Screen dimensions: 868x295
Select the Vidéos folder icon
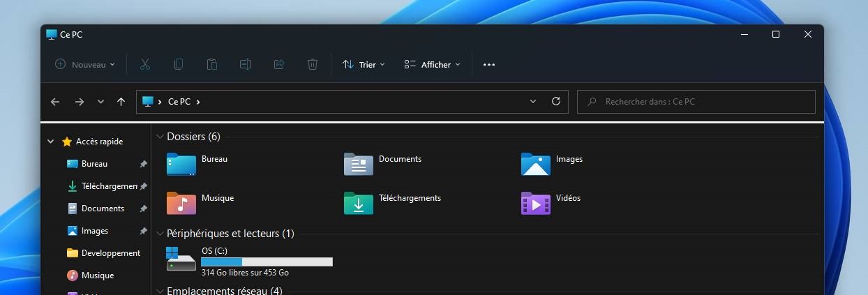pyautogui.click(x=536, y=203)
